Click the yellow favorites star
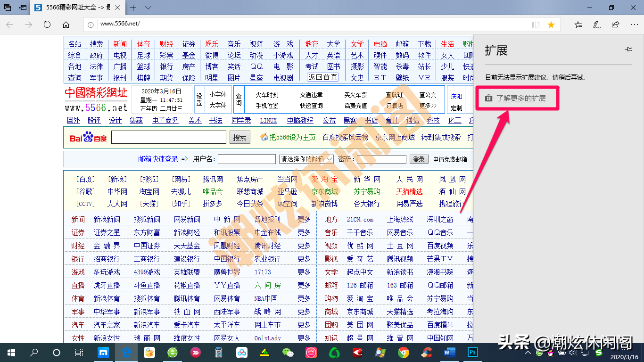Image resolution: width=644 pixels, height=362 pixels. point(551,25)
